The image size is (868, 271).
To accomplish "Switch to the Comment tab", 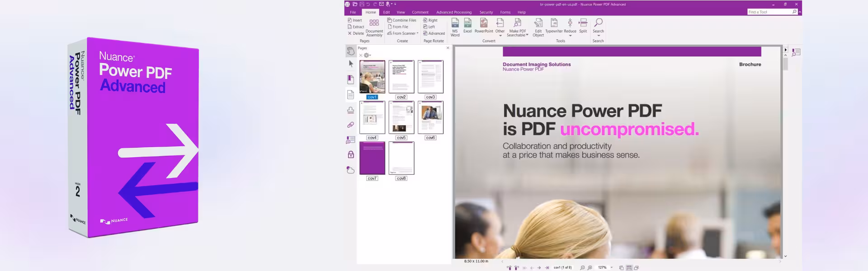I will (420, 12).
